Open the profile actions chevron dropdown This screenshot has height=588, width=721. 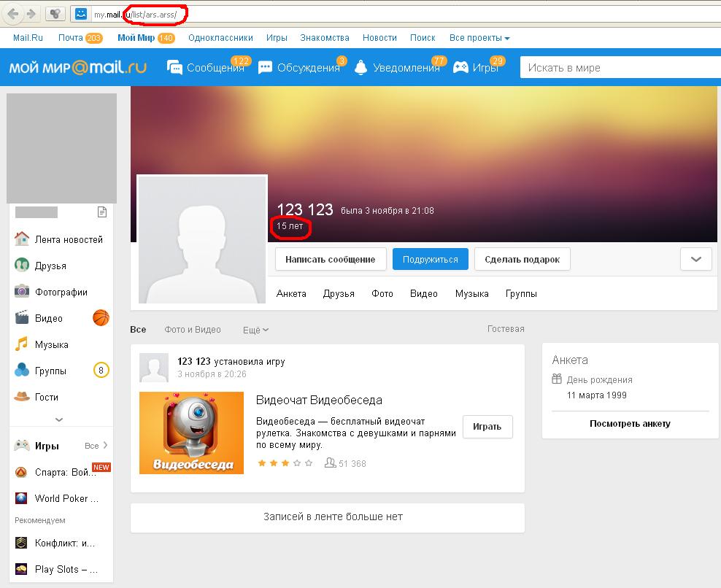click(x=696, y=259)
